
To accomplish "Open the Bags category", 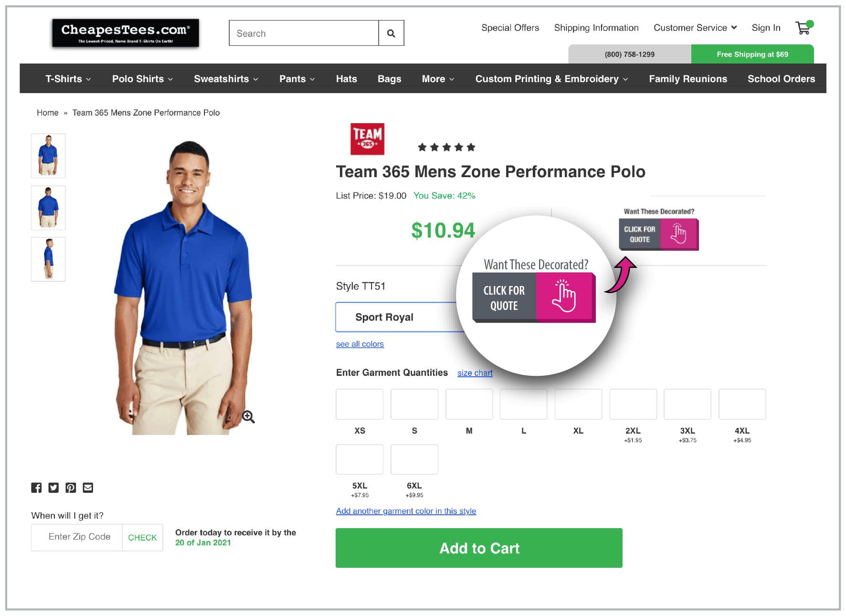I will tap(389, 79).
